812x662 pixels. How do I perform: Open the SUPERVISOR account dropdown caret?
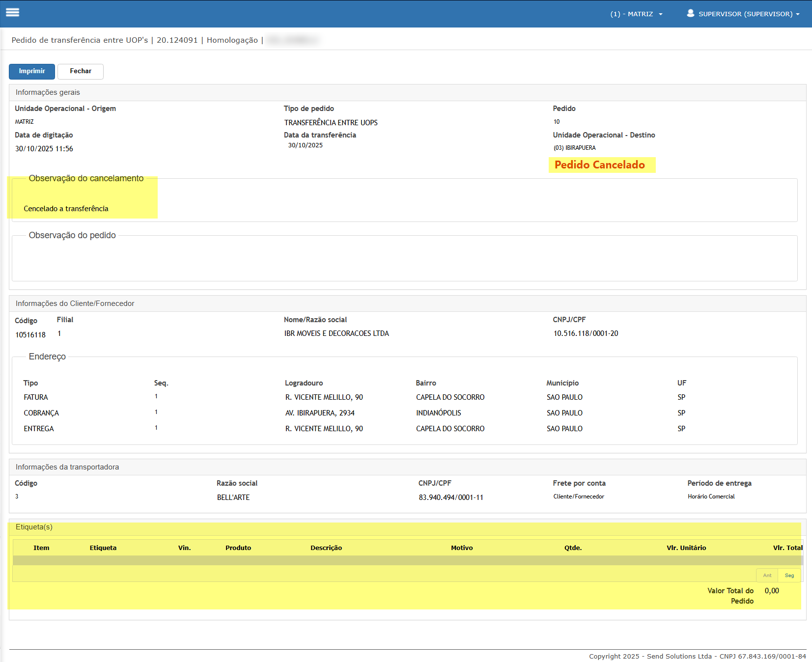(x=798, y=14)
